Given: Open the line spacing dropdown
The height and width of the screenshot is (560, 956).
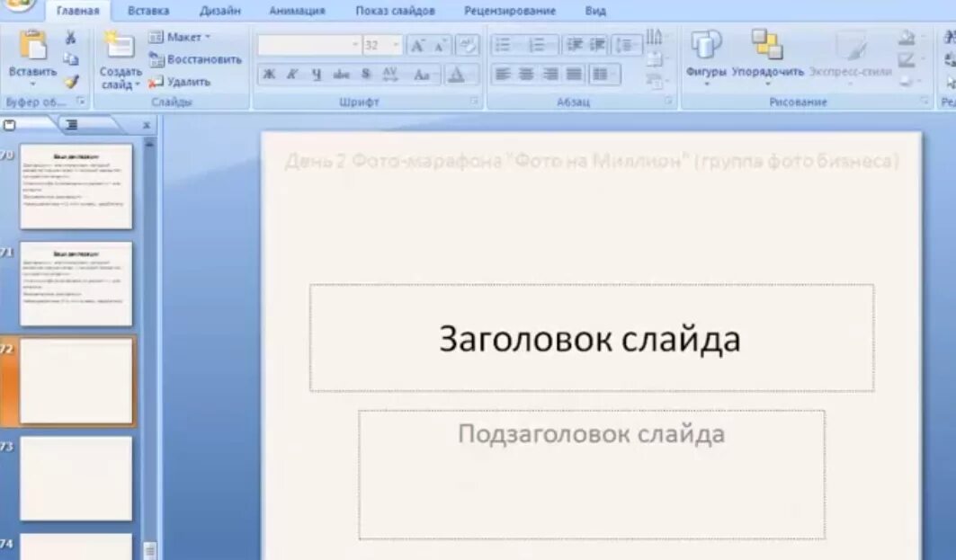Looking at the screenshot, I should [x=626, y=44].
